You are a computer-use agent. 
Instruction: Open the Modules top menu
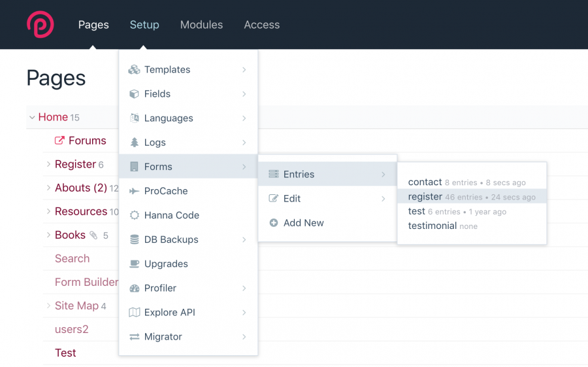[201, 25]
